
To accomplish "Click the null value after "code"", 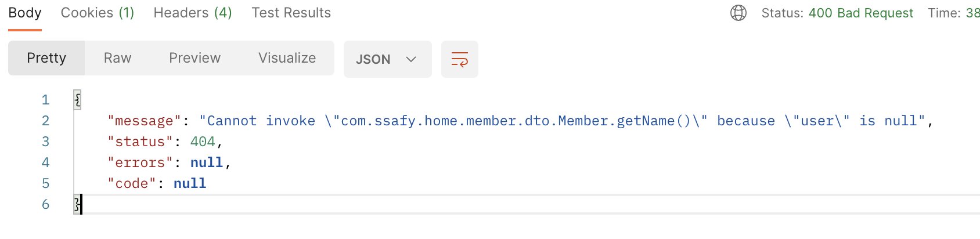I will click(190, 183).
